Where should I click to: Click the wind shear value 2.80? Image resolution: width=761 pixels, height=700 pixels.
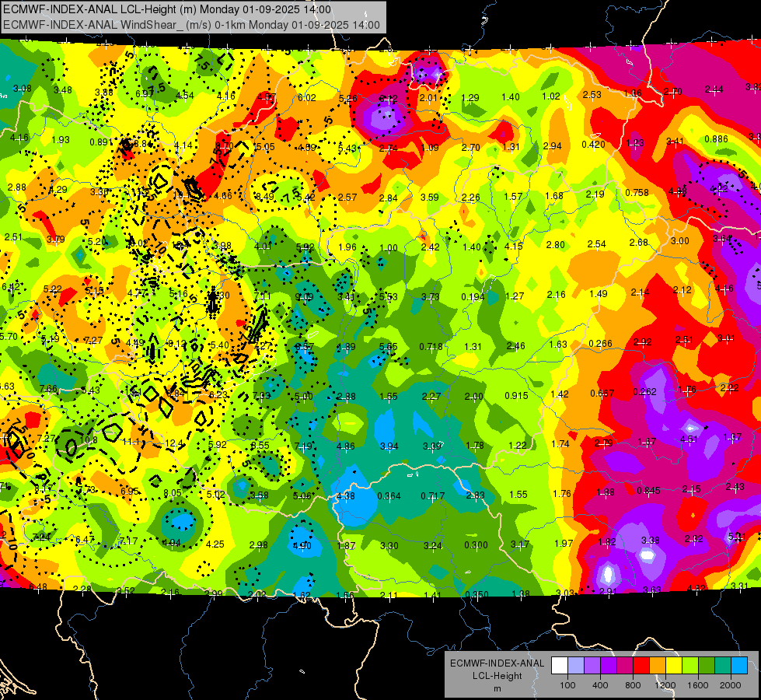[x=555, y=244]
